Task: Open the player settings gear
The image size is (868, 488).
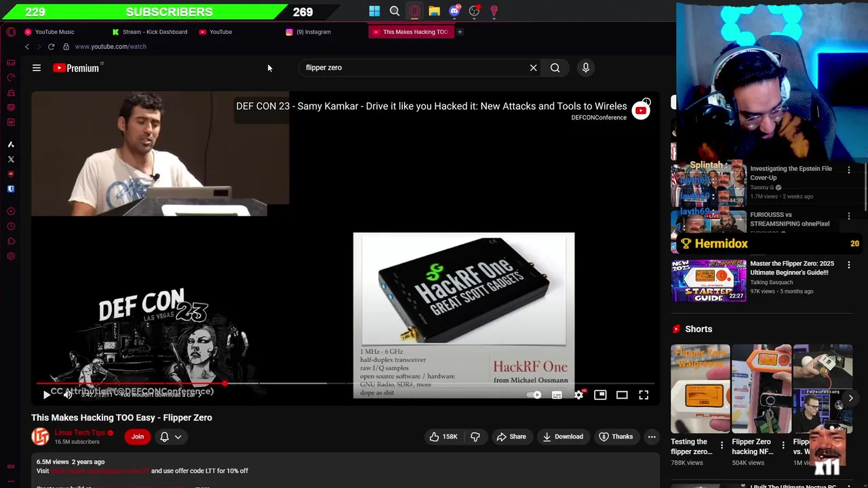Action: point(578,394)
